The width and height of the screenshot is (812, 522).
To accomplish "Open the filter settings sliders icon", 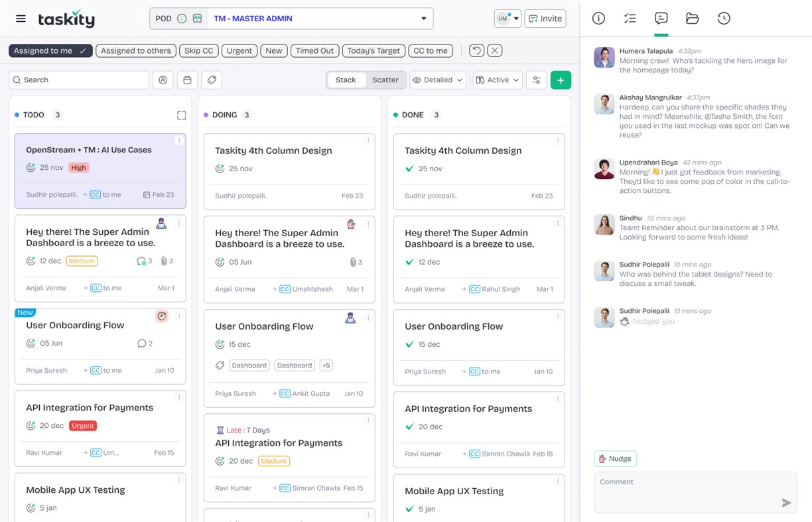I will coord(537,80).
